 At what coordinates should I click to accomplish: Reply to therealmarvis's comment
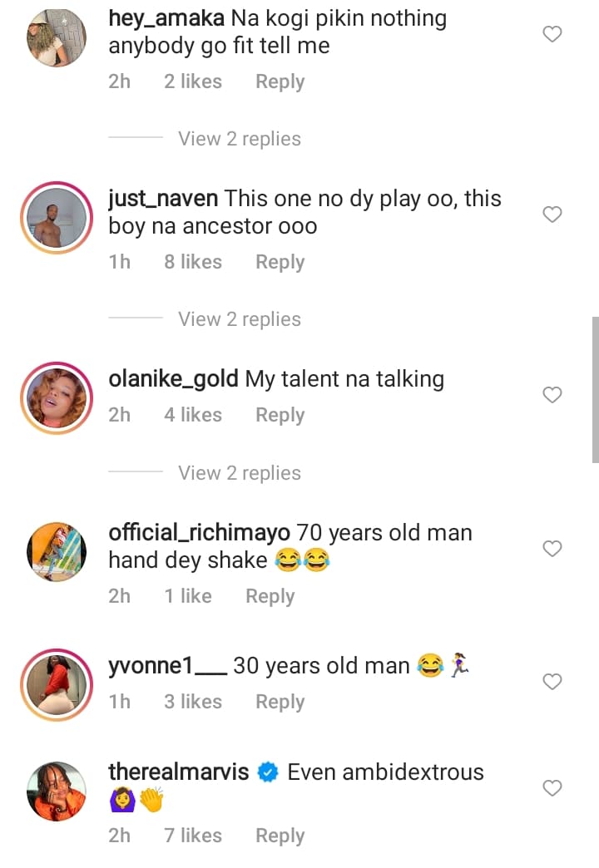pos(280,836)
